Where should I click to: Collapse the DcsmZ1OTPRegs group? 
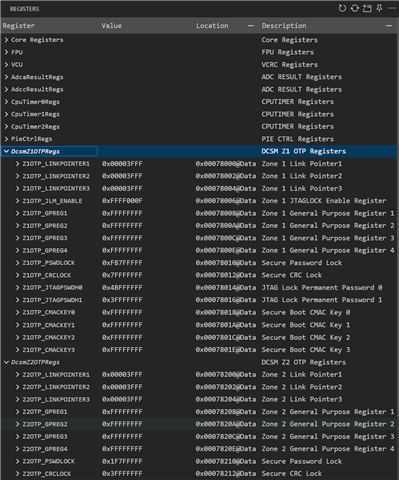tap(6, 151)
